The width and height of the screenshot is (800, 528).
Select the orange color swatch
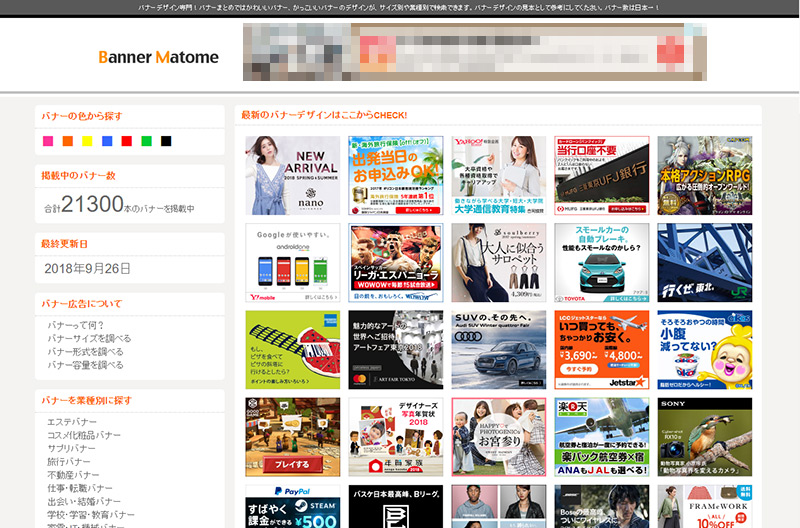[x=67, y=141]
